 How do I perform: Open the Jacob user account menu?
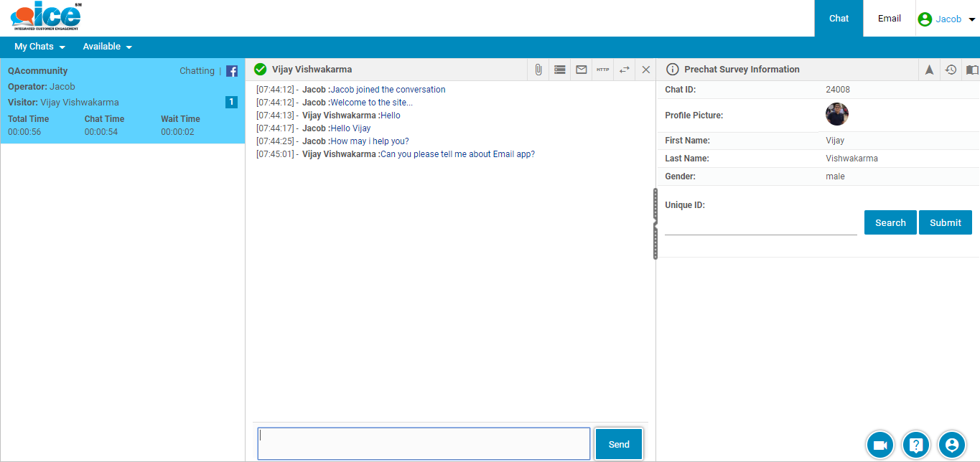(947, 19)
